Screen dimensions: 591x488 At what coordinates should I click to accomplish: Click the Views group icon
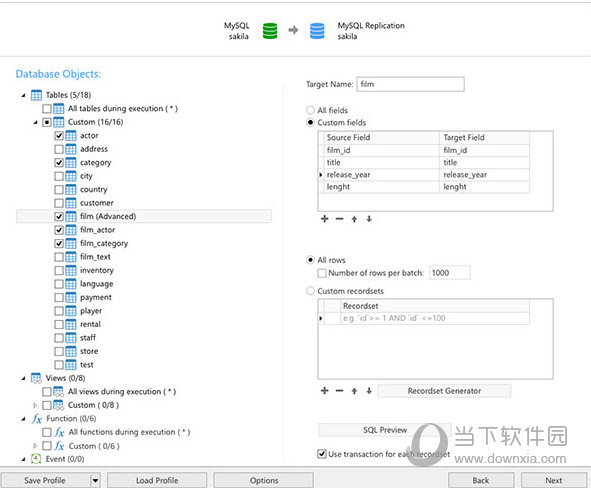(x=36, y=378)
